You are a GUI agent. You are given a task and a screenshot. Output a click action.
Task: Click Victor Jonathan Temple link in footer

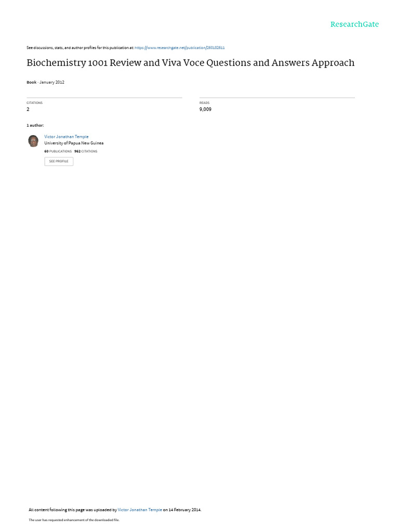pyautogui.click(x=140, y=510)
